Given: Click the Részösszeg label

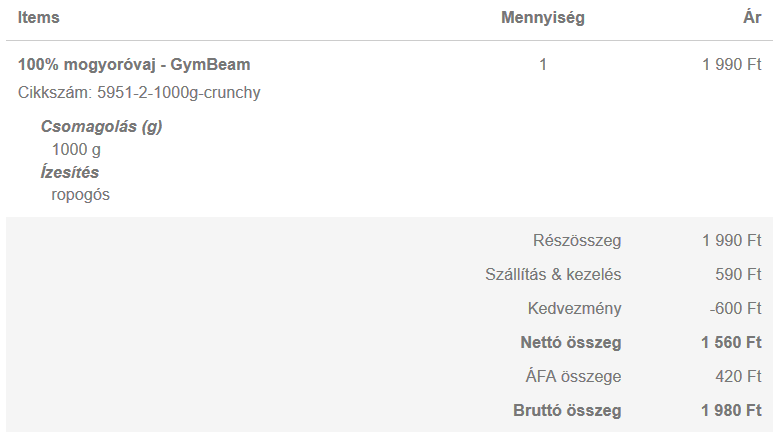Looking at the screenshot, I should coord(577,241).
